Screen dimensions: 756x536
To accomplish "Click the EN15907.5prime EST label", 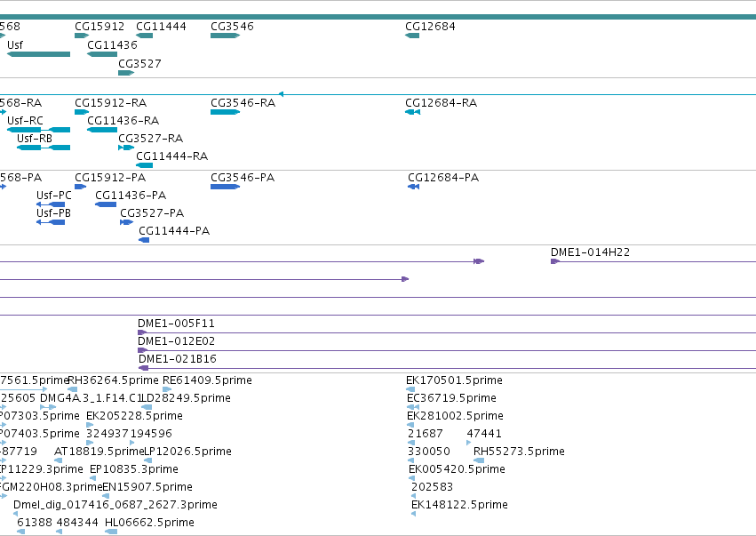I will pyautogui.click(x=147, y=487).
